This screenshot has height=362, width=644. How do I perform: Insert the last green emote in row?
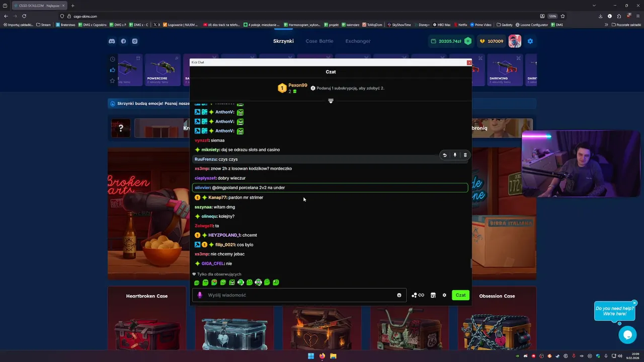(276, 283)
